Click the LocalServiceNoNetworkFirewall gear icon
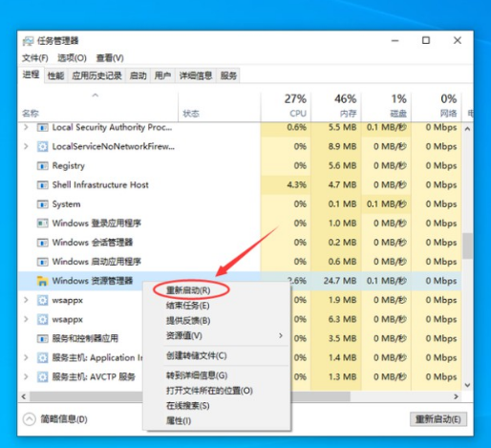This screenshot has width=491, height=448. [x=42, y=146]
